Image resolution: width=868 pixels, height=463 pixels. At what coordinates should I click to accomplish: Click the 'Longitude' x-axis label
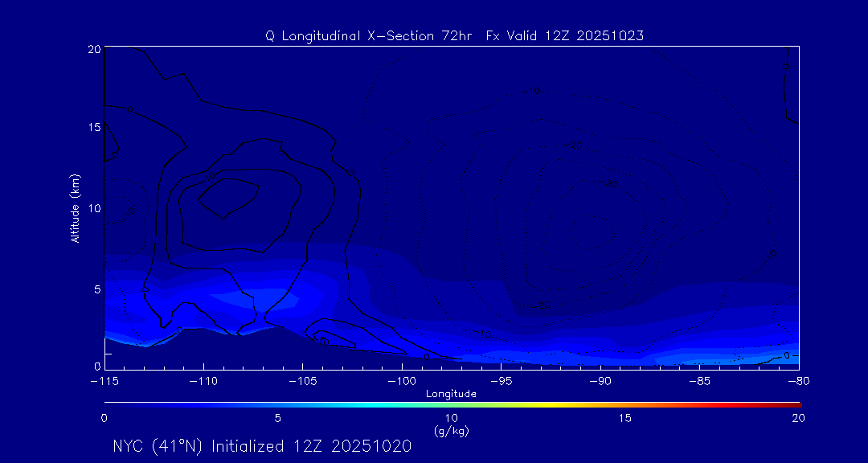(451, 394)
